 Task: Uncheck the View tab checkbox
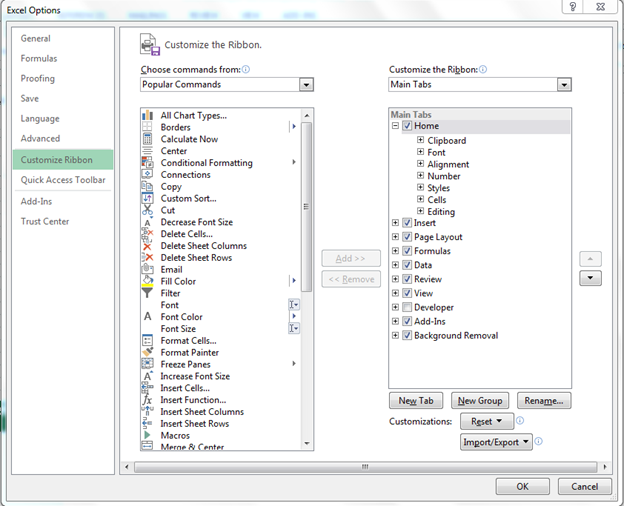pos(407,293)
